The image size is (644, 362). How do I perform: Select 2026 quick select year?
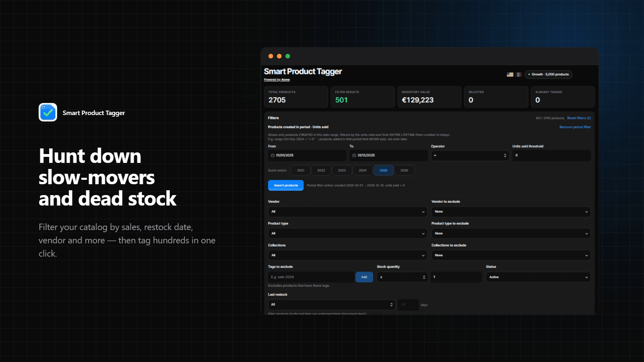click(404, 171)
